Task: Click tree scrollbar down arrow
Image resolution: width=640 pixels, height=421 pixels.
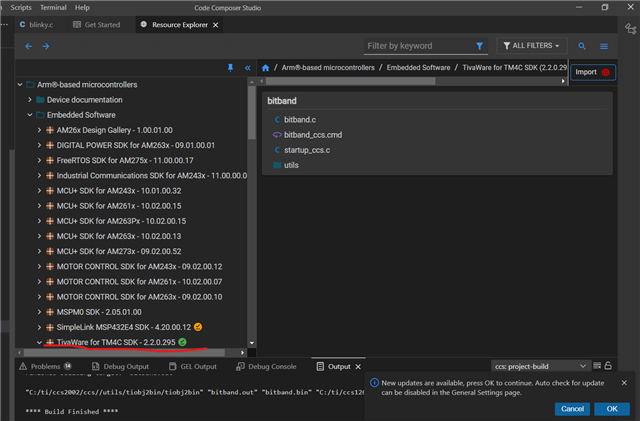Action: click(252, 343)
